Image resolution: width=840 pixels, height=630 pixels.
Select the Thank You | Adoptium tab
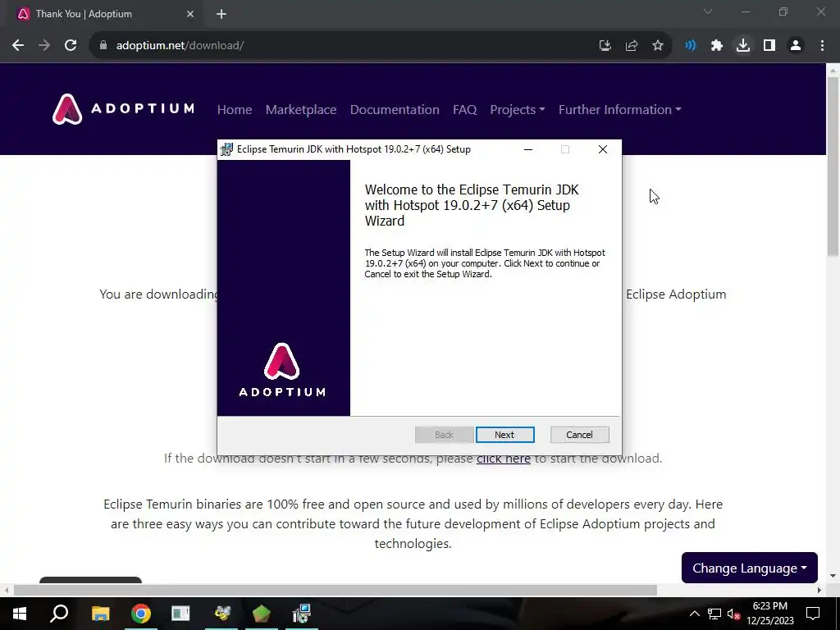tap(104, 14)
